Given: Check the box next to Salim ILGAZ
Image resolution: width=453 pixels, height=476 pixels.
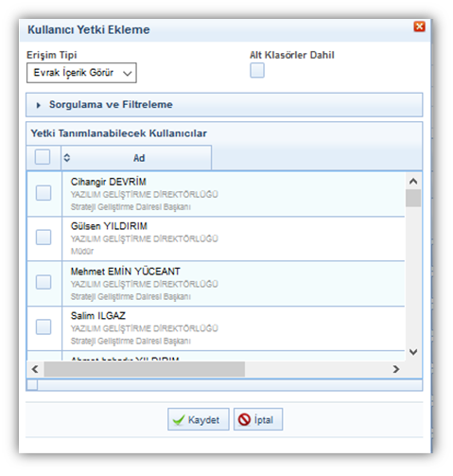Looking at the screenshot, I should coord(44,326).
